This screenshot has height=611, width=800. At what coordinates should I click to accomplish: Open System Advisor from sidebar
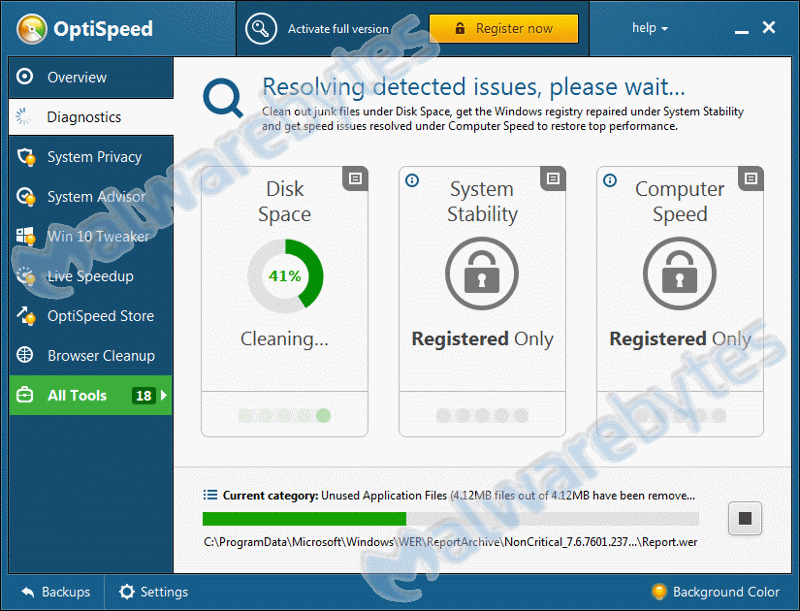coord(91,196)
